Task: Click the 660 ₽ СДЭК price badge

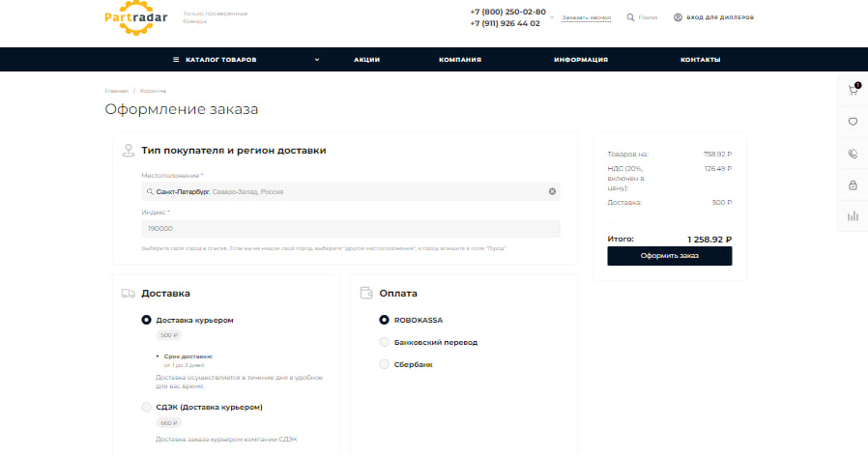Action: [169, 422]
